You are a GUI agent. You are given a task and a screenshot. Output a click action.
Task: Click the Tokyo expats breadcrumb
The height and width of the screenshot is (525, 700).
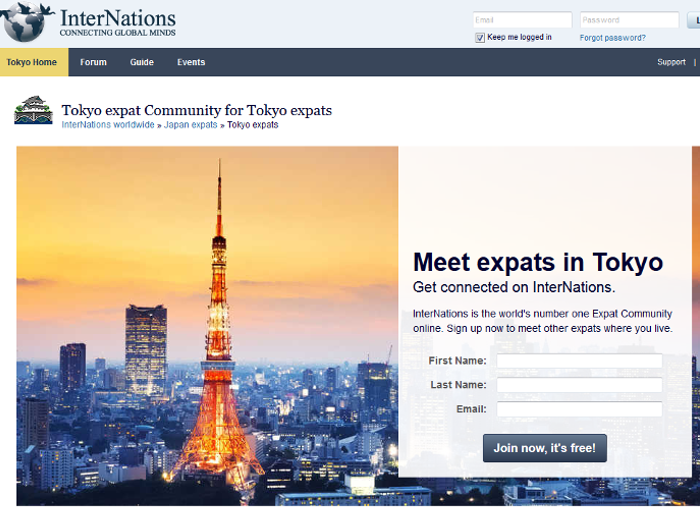(x=253, y=125)
